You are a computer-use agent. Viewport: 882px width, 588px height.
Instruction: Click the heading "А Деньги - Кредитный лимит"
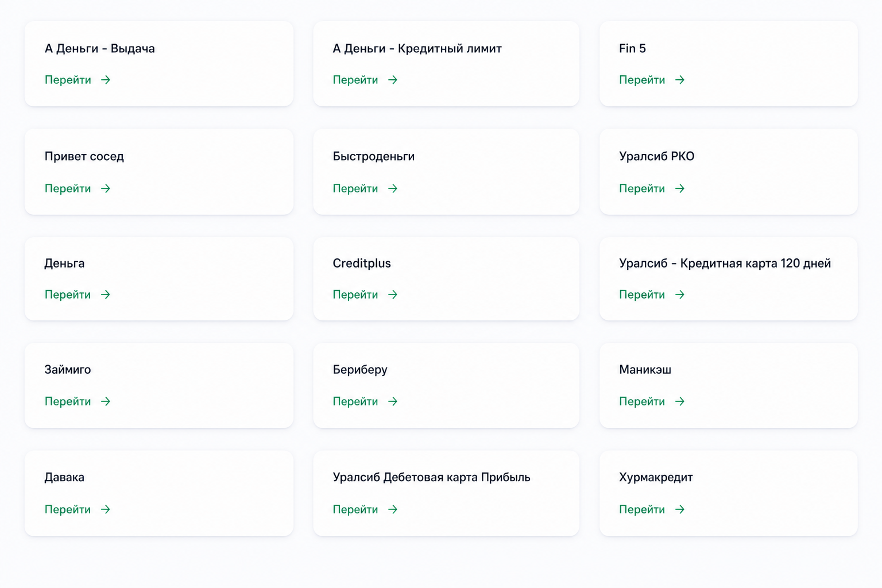click(417, 49)
